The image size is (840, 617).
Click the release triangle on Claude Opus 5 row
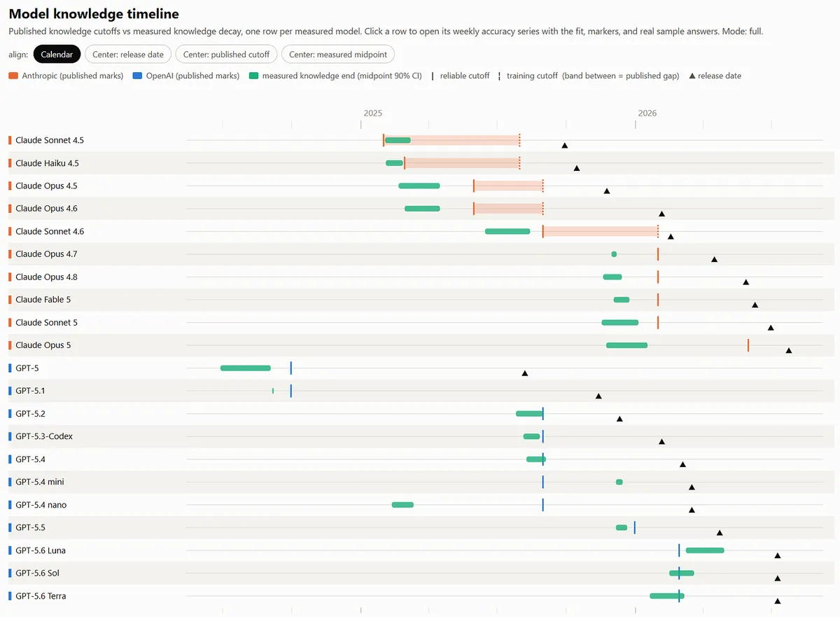click(x=789, y=350)
